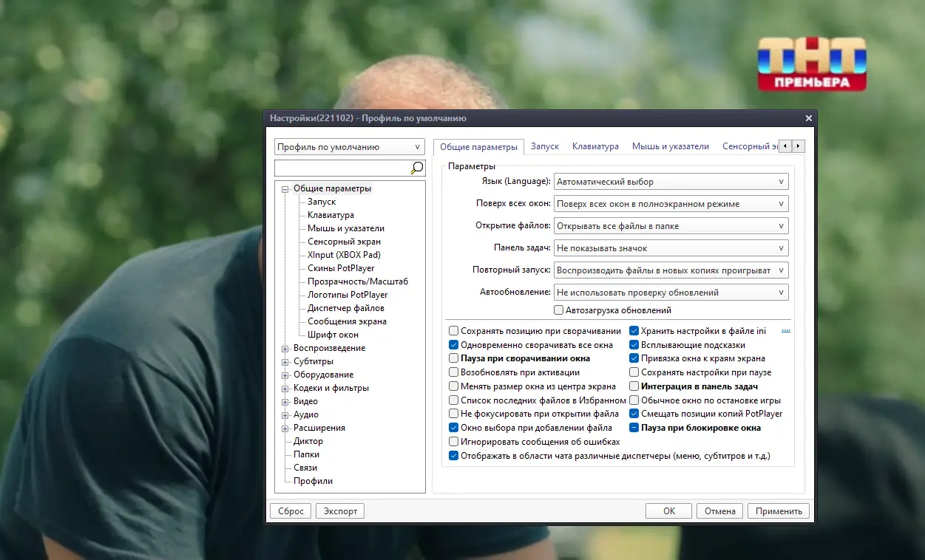This screenshot has height=560, width=925.
Task: Open the Профиль по умолчанию dropdown
Action: [x=350, y=147]
